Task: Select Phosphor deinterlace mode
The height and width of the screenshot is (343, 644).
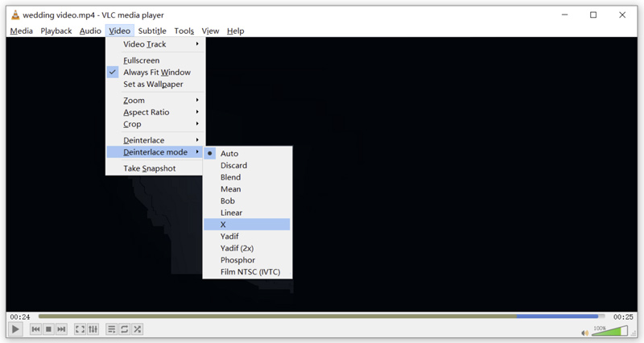Action: pyautogui.click(x=247, y=260)
